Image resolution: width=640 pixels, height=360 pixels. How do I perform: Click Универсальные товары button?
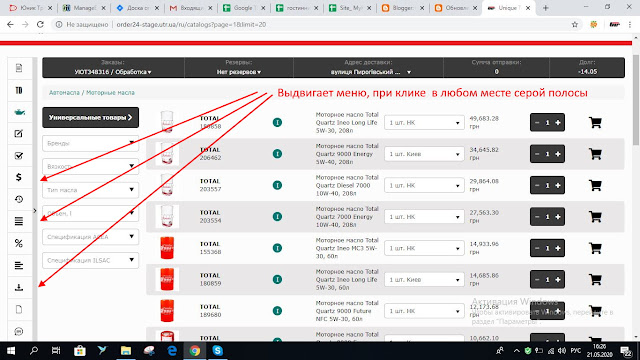[90, 118]
